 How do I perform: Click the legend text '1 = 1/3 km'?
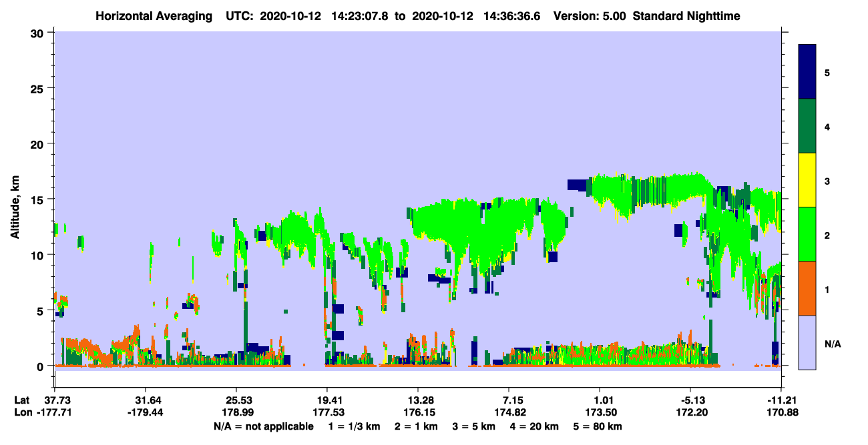click(x=354, y=426)
